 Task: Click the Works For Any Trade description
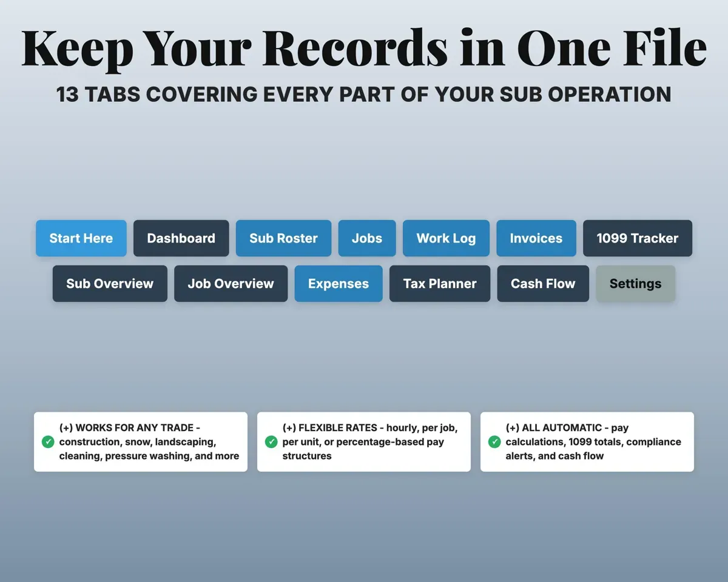pyautogui.click(x=149, y=442)
